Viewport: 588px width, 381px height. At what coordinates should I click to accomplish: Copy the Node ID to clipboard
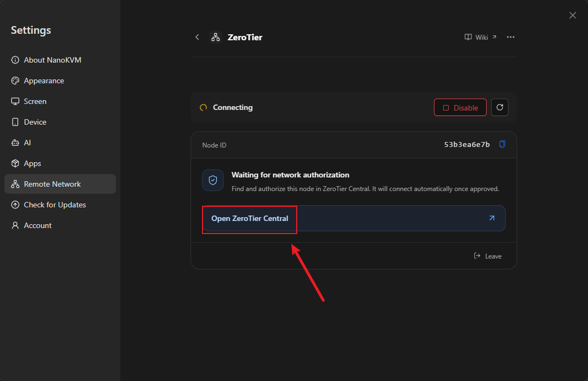click(x=502, y=144)
